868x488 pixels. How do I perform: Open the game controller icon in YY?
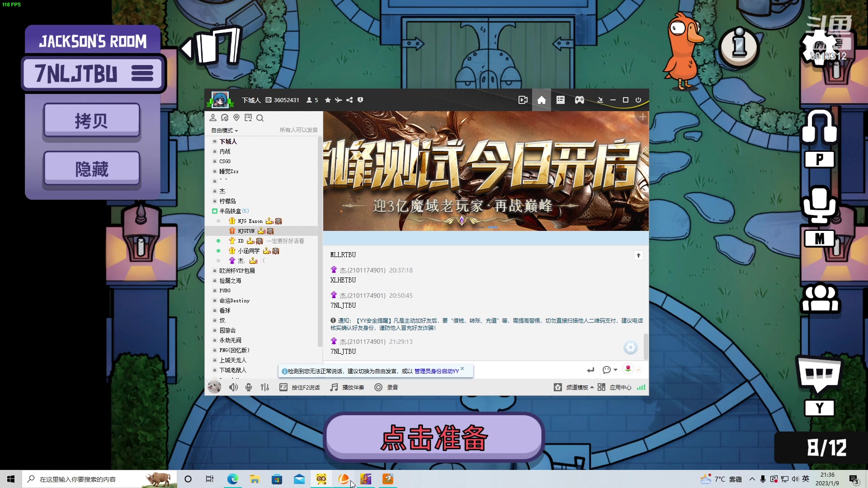[580, 100]
